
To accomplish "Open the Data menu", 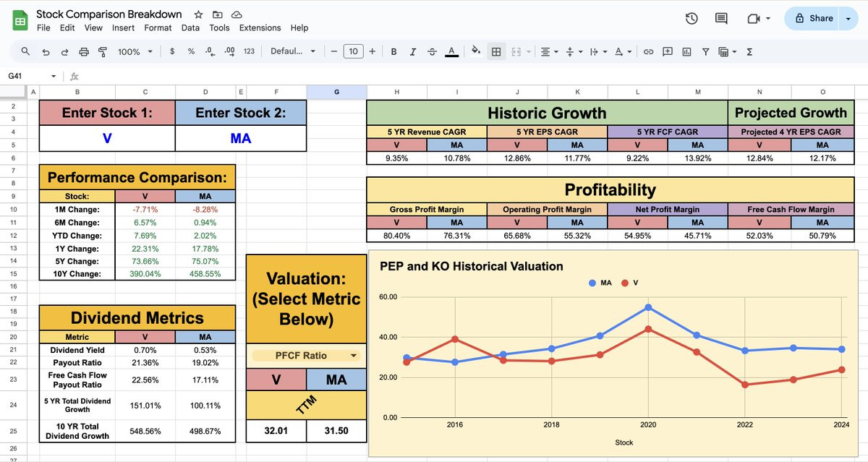I will pyautogui.click(x=190, y=27).
